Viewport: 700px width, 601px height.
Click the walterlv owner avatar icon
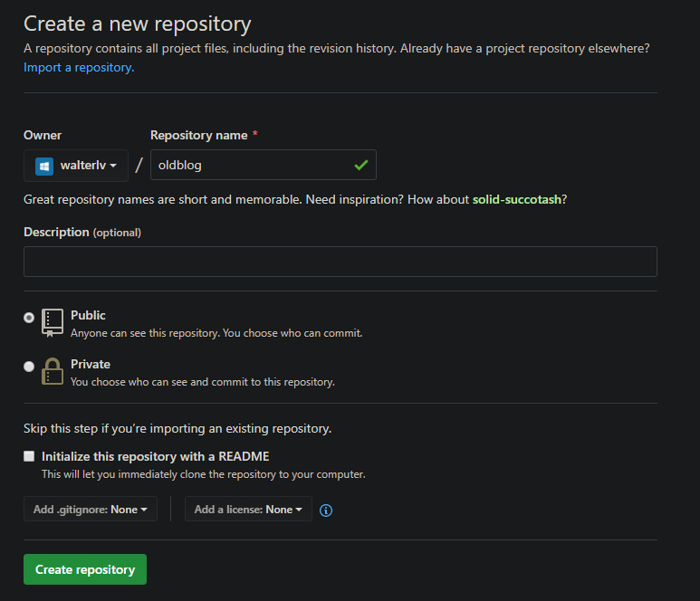click(44, 166)
